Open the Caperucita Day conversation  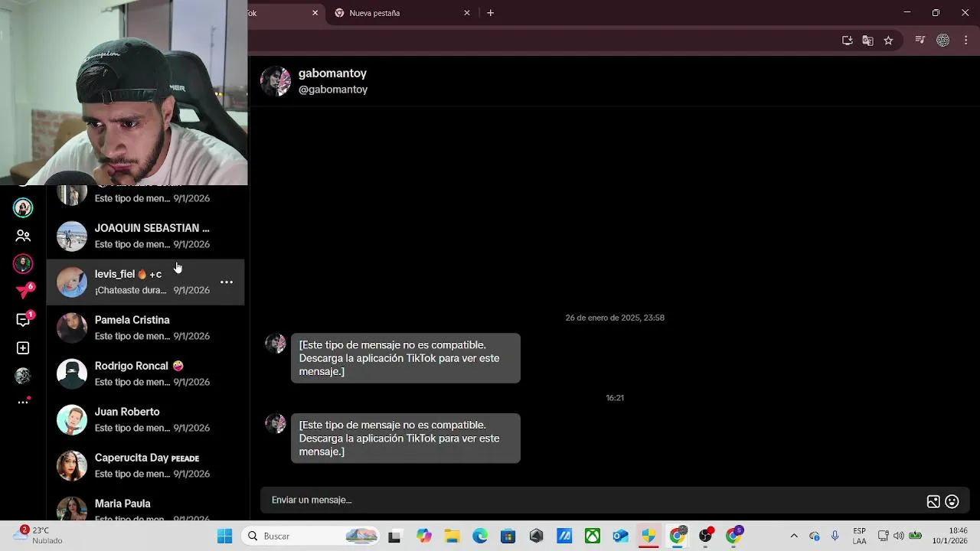click(x=145, y=465)
